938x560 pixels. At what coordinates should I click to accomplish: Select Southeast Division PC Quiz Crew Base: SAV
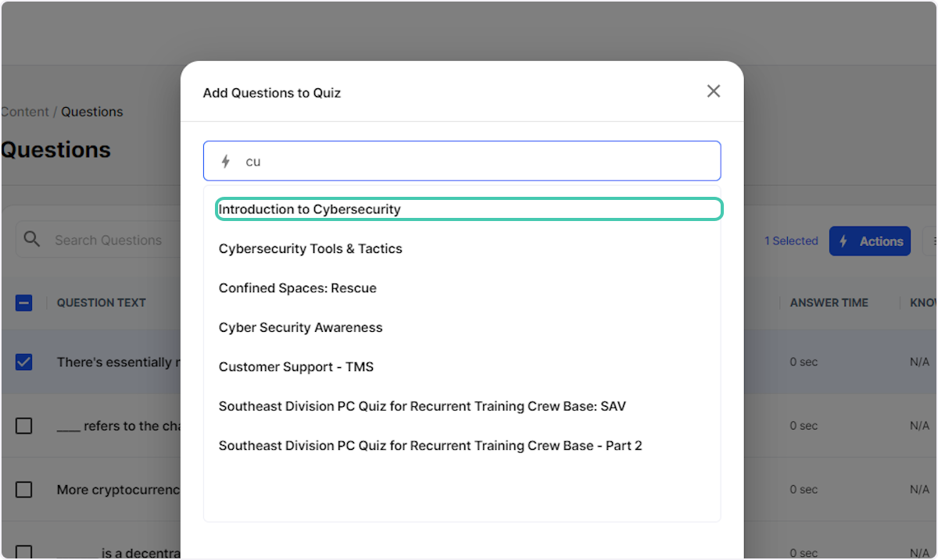(x=422, y=406)
